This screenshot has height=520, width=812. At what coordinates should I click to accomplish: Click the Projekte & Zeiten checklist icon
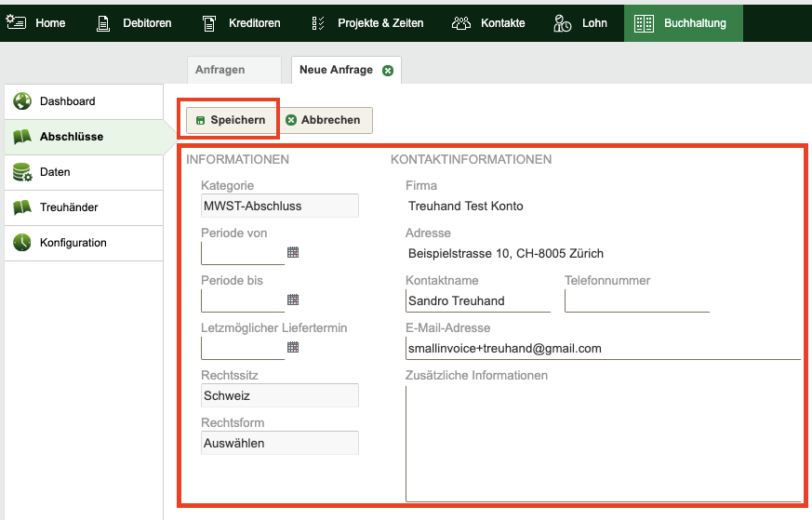pos(318,23)
